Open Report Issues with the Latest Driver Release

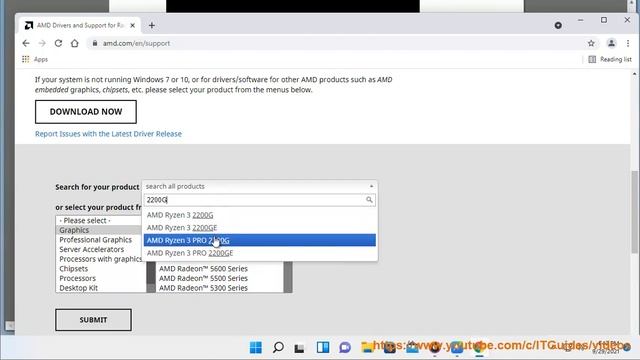pyautogui.click(x=108, y=134)
